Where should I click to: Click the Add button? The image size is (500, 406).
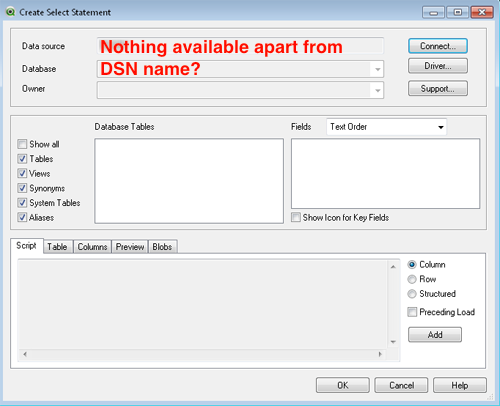pyautogui.click(x=435, y=335)
